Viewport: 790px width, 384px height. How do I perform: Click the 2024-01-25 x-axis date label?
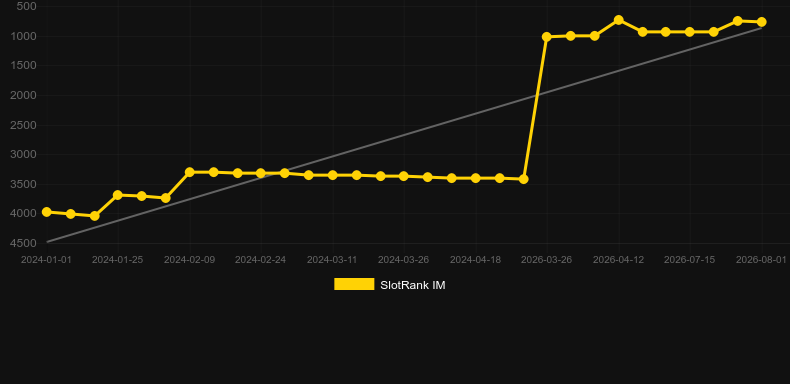117,260
